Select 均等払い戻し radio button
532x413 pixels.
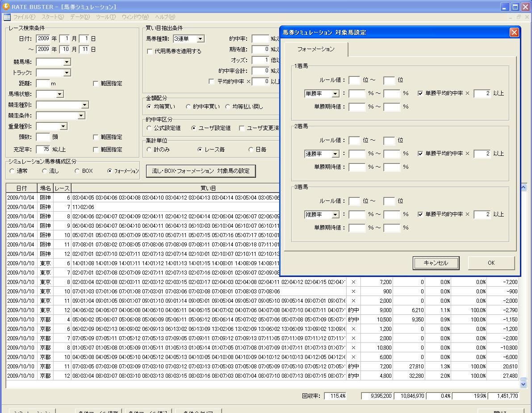coord(228,106)
